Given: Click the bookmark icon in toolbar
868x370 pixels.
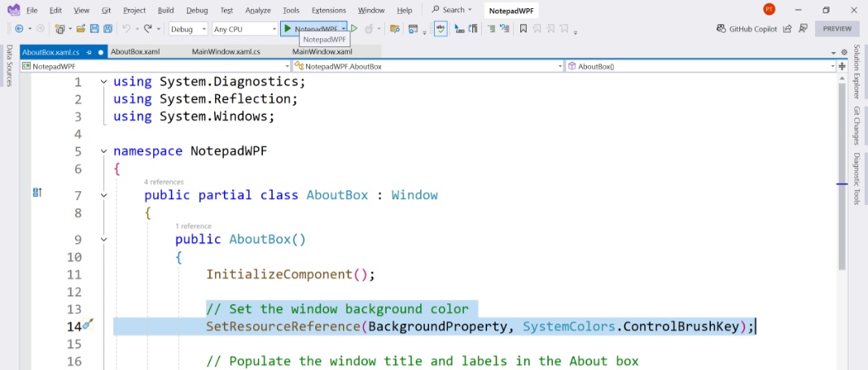Looking at the screenshot, I should [x=523, y=28].
